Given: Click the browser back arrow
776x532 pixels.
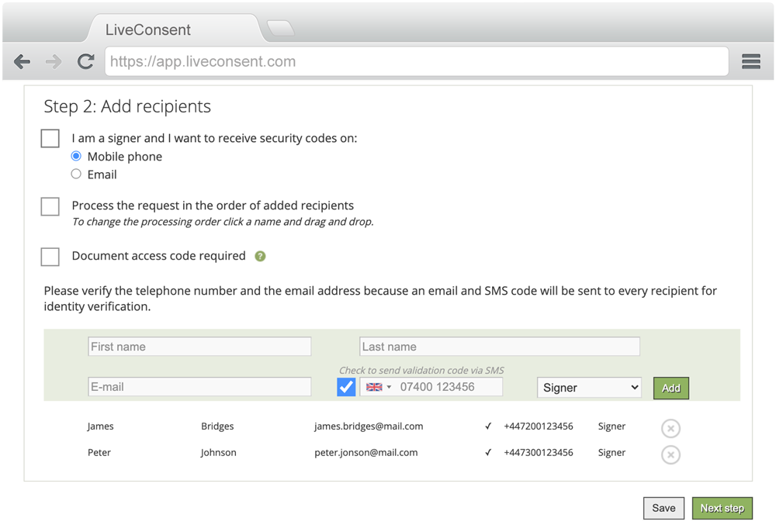Looking at the screenshot, I should (23, 62).
